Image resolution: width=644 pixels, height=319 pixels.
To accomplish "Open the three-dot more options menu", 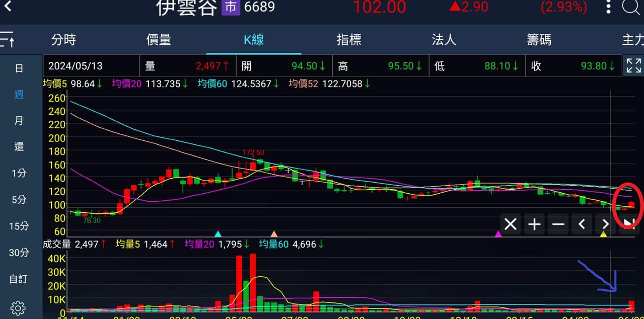I will pos(608,7).
